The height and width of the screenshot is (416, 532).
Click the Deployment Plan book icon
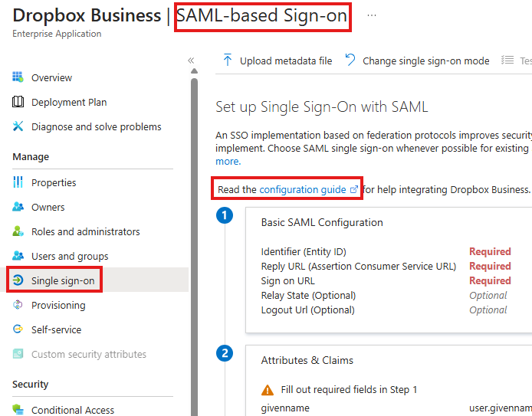(x=18, y=102)
